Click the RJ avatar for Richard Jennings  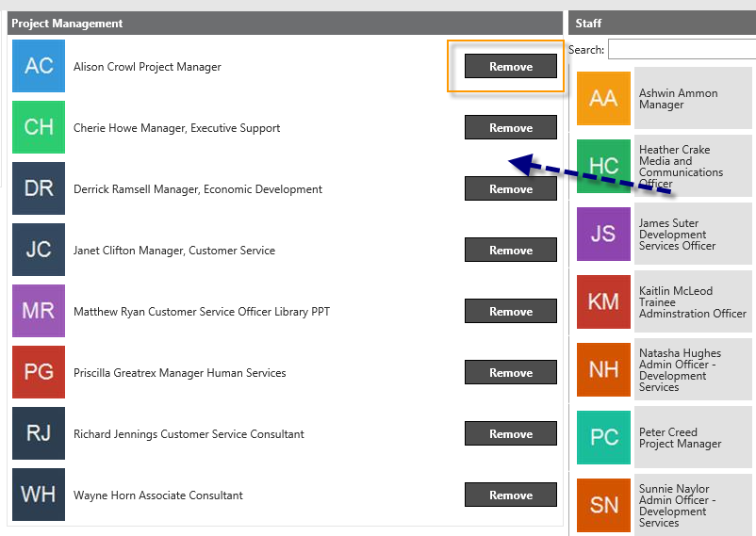pyautogui.click(x=39, y=433)
